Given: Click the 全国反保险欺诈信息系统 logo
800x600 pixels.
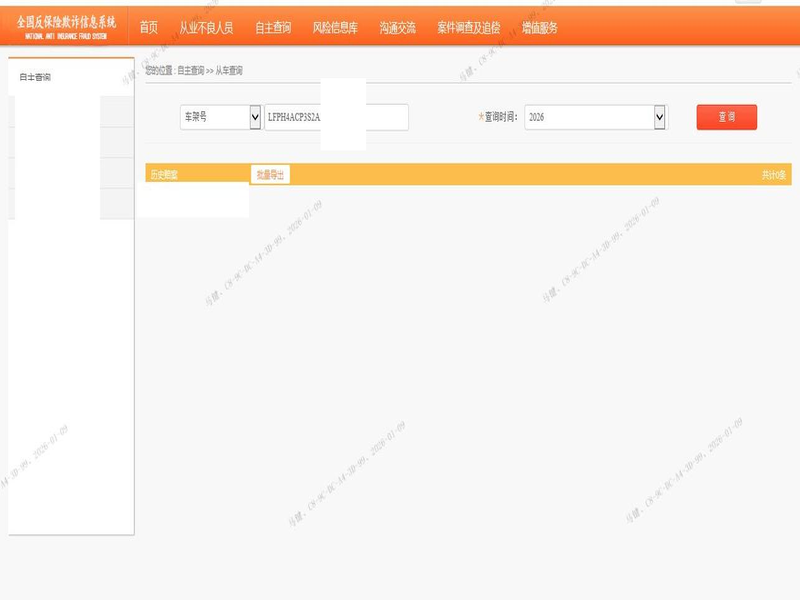Looking at the screenshot, I should point(66,26).
